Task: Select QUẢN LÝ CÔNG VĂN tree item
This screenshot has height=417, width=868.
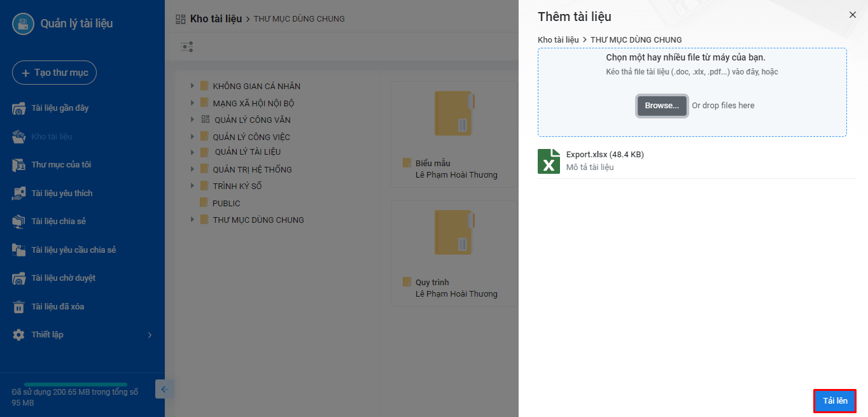Action: coord(253,120)
